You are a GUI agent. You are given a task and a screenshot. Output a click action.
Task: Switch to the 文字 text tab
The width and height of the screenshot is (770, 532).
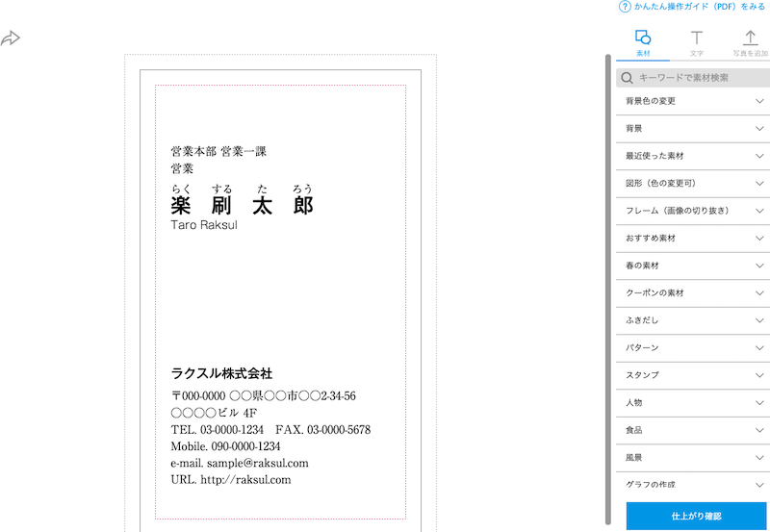tap(696, 43)
